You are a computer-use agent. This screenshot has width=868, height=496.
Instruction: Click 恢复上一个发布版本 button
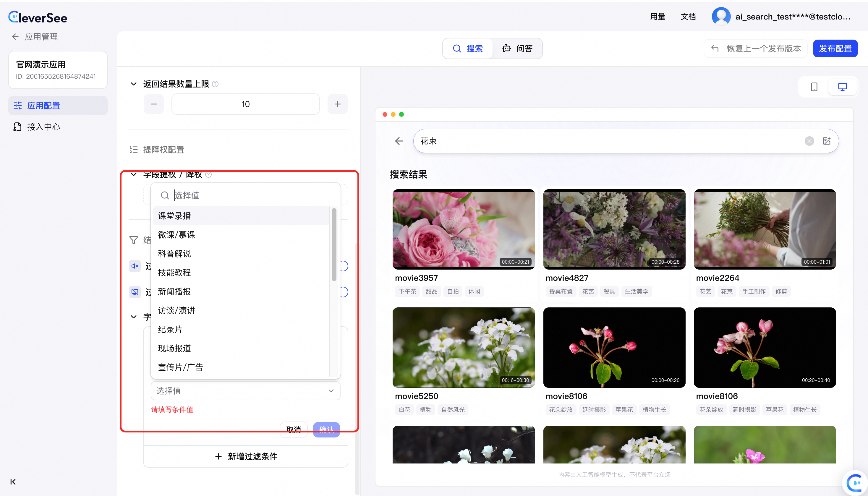[756, 48]
